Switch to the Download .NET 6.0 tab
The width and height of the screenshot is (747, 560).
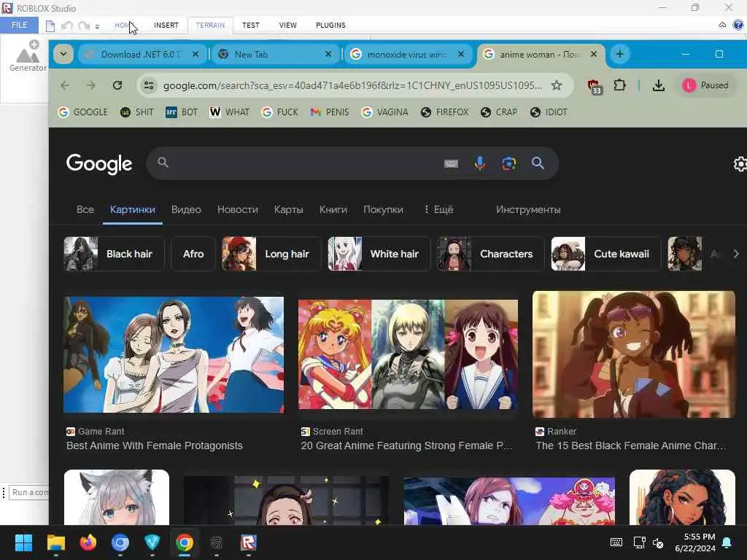141,54
